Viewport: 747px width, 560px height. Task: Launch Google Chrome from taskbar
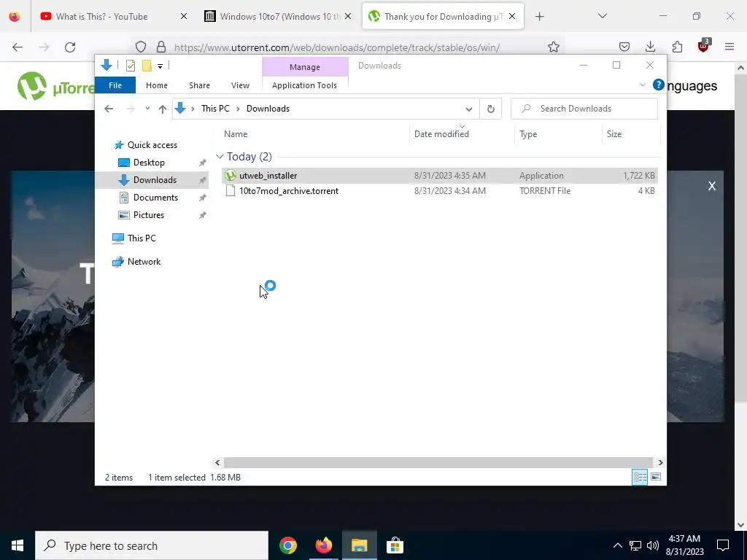[x=288, y=545]
